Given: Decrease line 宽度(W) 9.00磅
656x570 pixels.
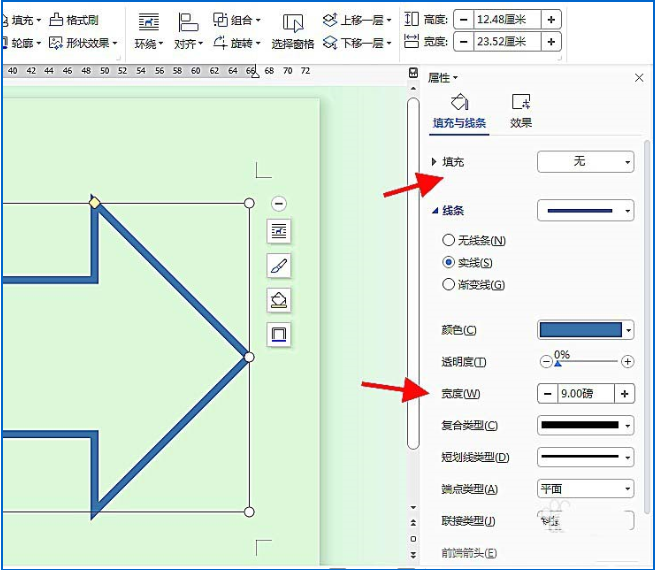Looking at the screenshot, I should (547, 393).
